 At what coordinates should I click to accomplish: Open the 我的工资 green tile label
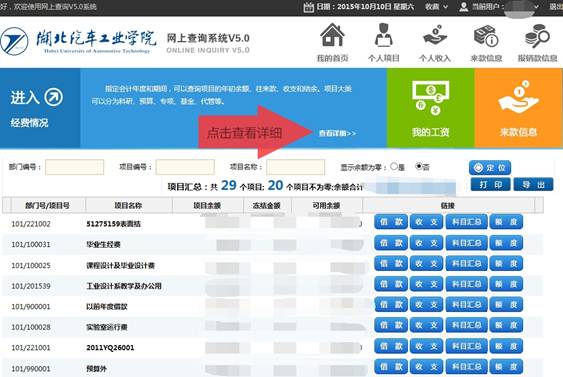tap(431, 132)
